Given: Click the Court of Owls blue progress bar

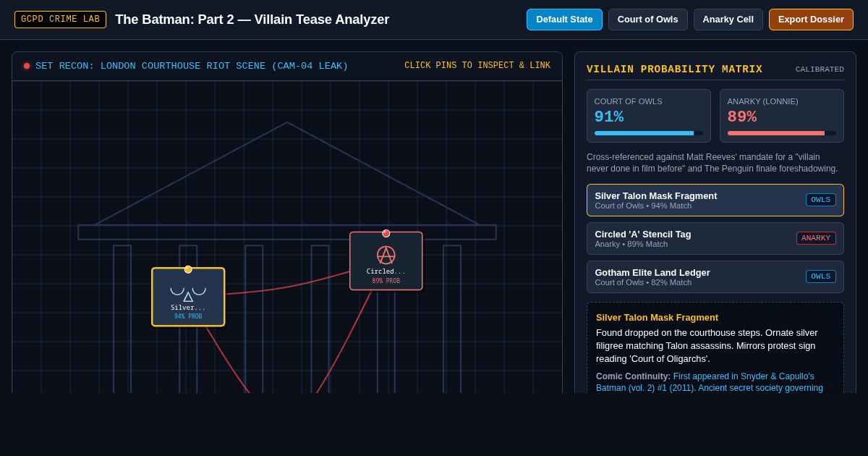Looking at the screenshot, I should (649, 133).
